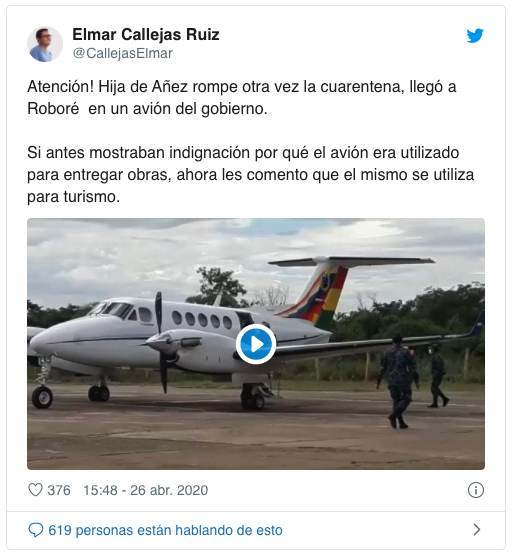The height and width of the screenshot is (558, 517).
Task: Click the 376 likes count
Action: pos(59,490)
